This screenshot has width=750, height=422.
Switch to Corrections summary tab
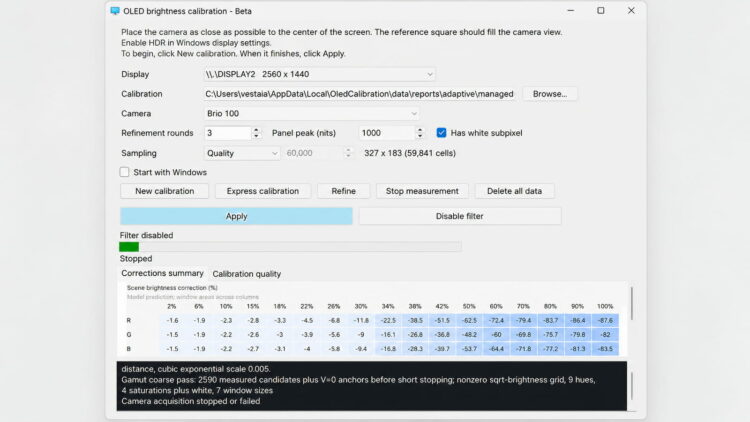162,273
